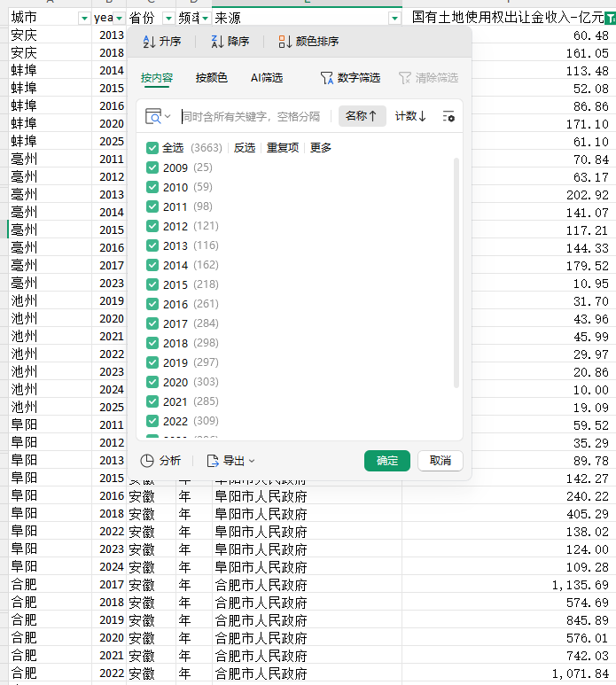This screenshot has height=685, width=616.
Task: Expand search mode dropdown chevron
Action: tap(168, 117)
